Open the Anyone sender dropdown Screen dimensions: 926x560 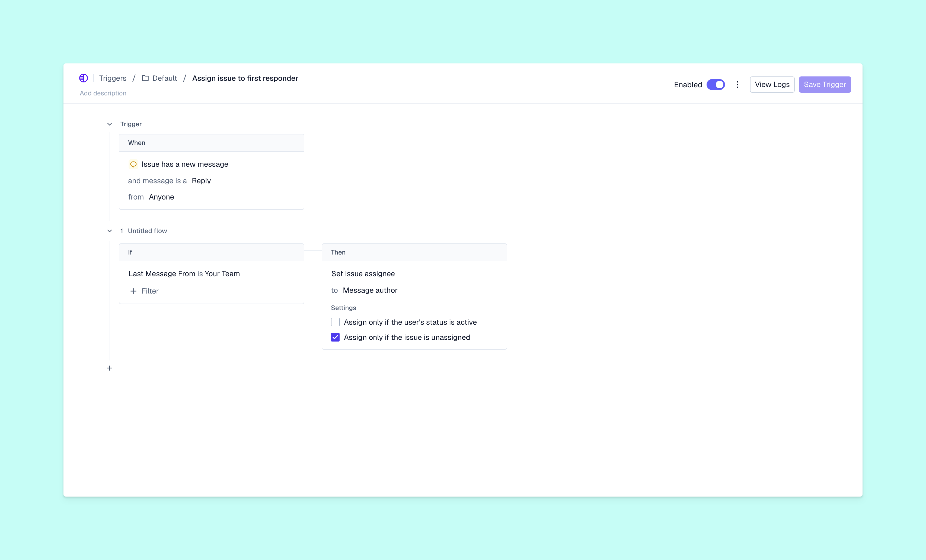(x=161, y=197)
